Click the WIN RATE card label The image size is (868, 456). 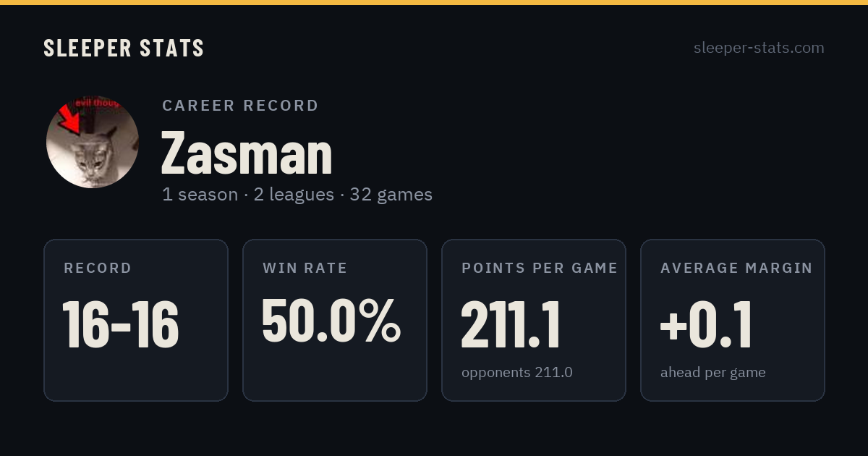(x=305, y=269)
